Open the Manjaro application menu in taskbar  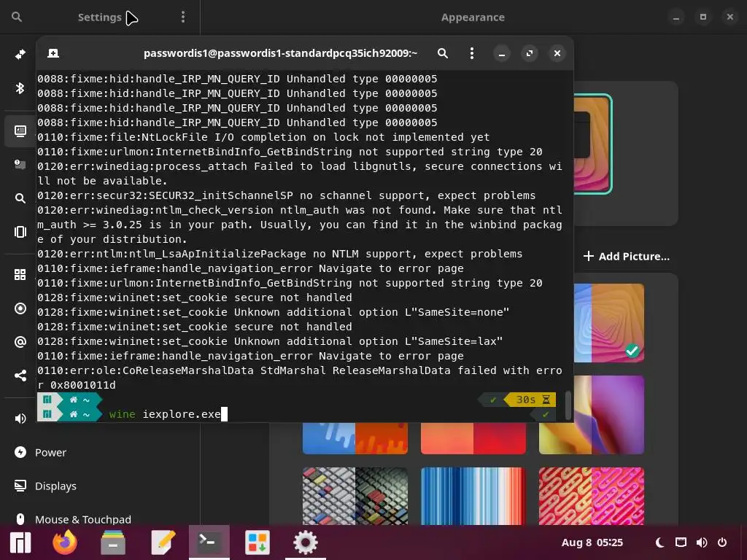[x=20, y=542]
